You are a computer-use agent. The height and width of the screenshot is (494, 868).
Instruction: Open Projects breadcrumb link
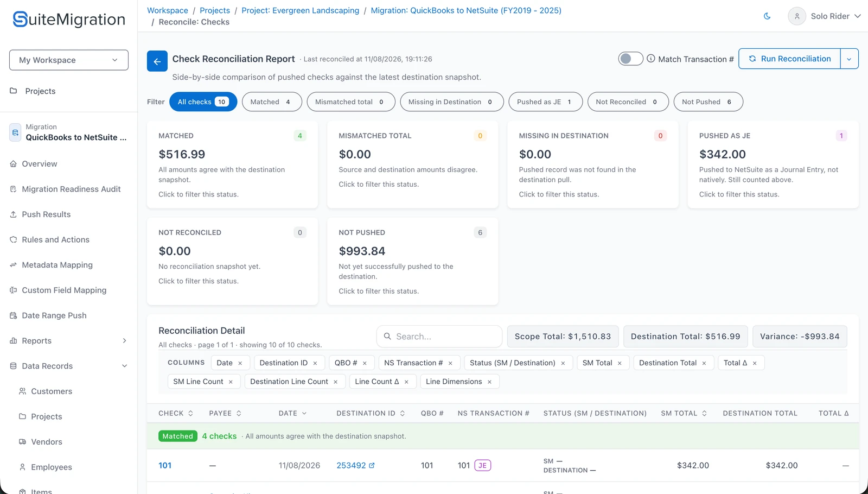coord(215,10)
